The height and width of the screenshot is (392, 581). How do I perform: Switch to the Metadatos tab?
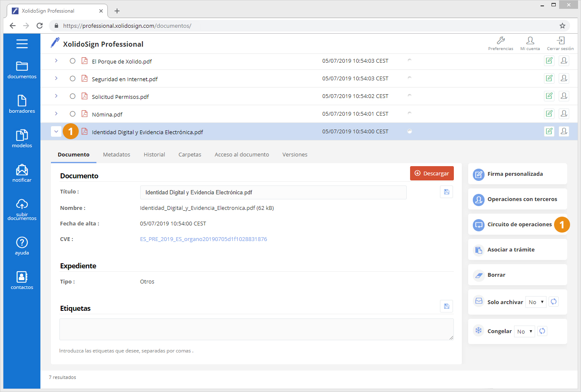coord(117,154)
